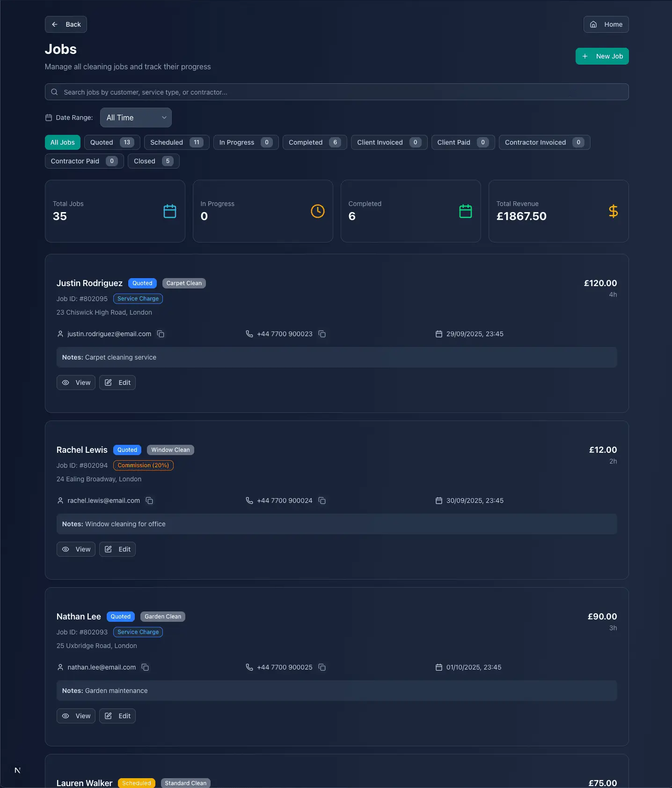This screenshot has height=788, width=672.
Task: Click the Date Range calendar icon
Action: coord(49,118)
